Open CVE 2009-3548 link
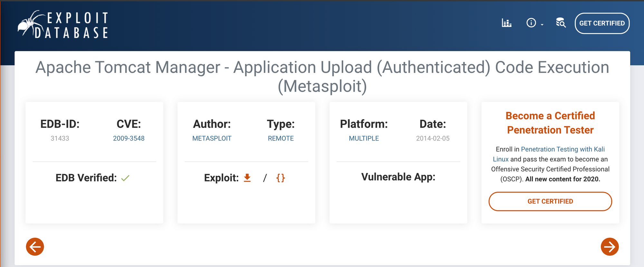The height and width of the screenshot is (267, 644). [x=128, y=138]
